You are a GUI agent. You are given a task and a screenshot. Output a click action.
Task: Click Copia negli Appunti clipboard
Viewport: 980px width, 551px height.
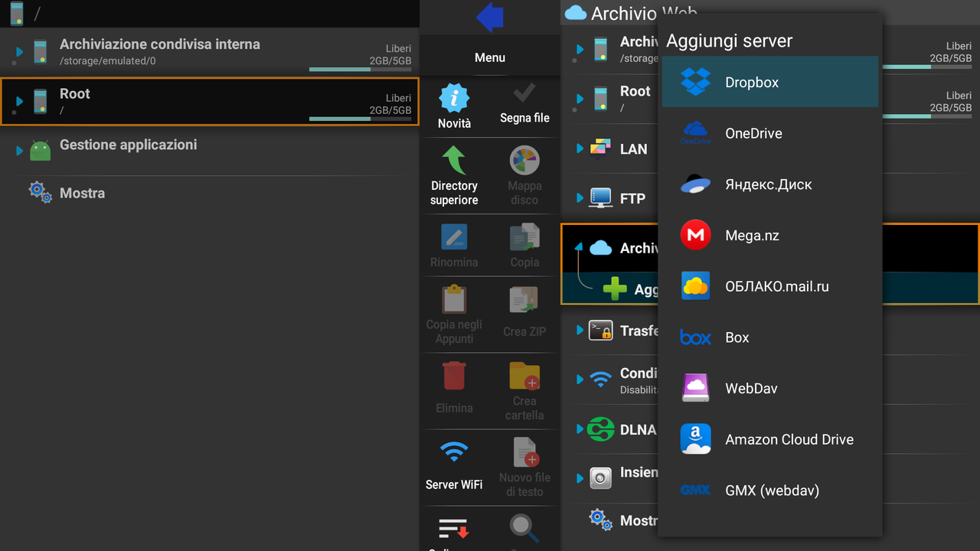coord(454,315)
